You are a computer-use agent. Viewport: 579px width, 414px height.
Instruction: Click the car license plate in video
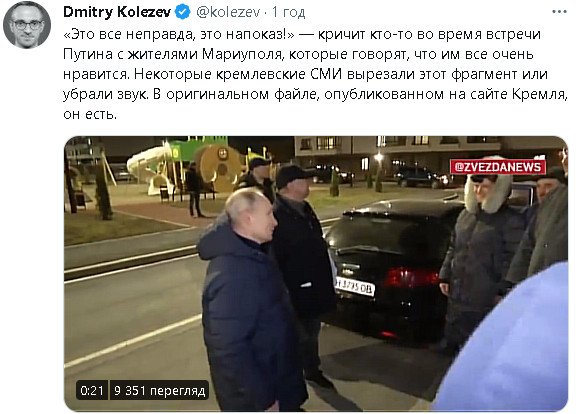point(354,286)
